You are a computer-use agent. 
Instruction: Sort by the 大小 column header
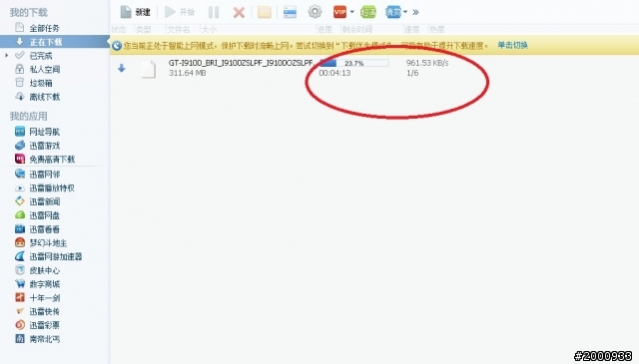tap(209, 30)
